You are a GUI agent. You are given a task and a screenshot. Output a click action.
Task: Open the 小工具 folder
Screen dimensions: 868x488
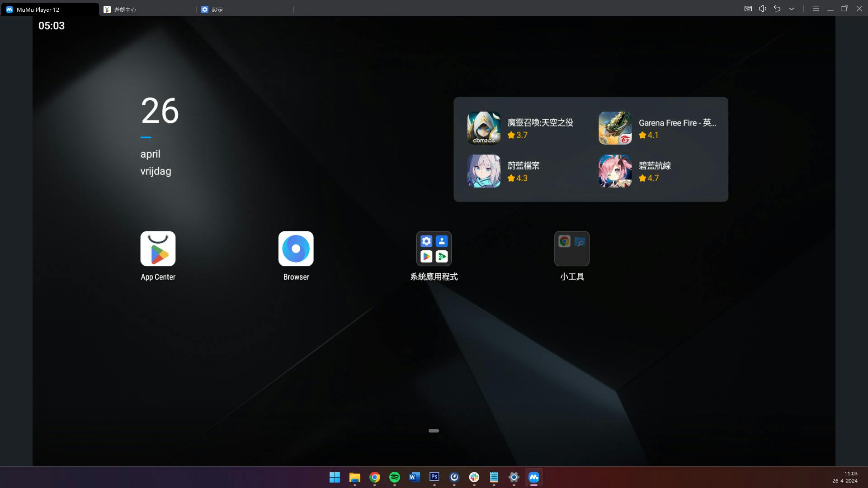[571, 249]
